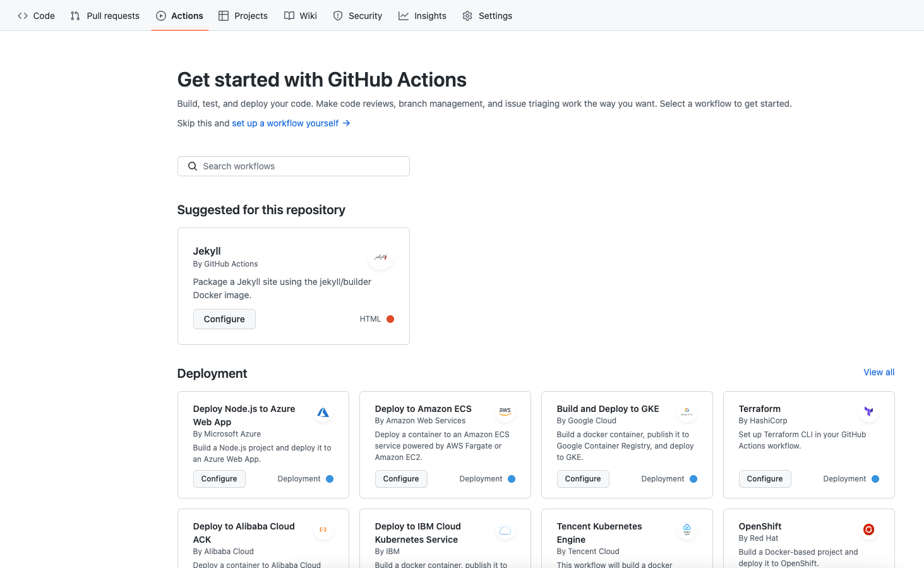Select the Microsoft Azure logo icon
Viewport: 924px width, 568px height.
click(323, 412)
